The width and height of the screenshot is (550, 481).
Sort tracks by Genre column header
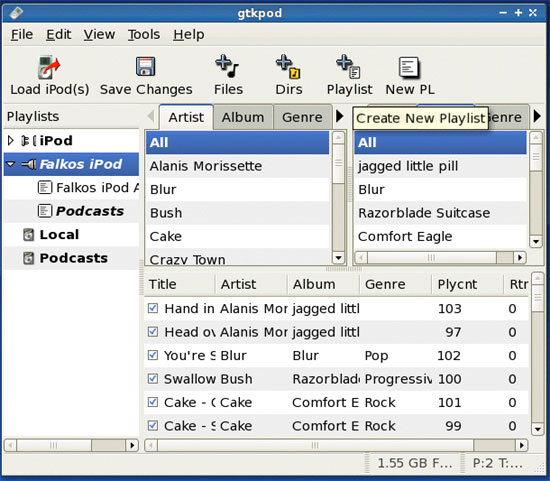pos(396,284)
